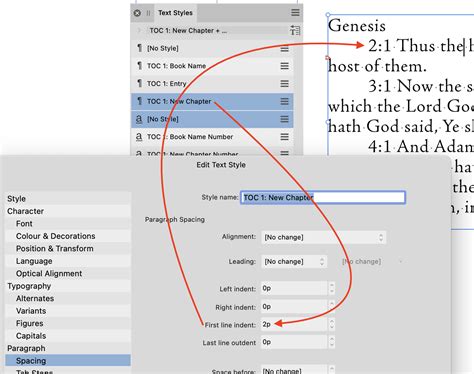Open the Alignment dropdown
The image size is (474, 374).
coord(324,237)
